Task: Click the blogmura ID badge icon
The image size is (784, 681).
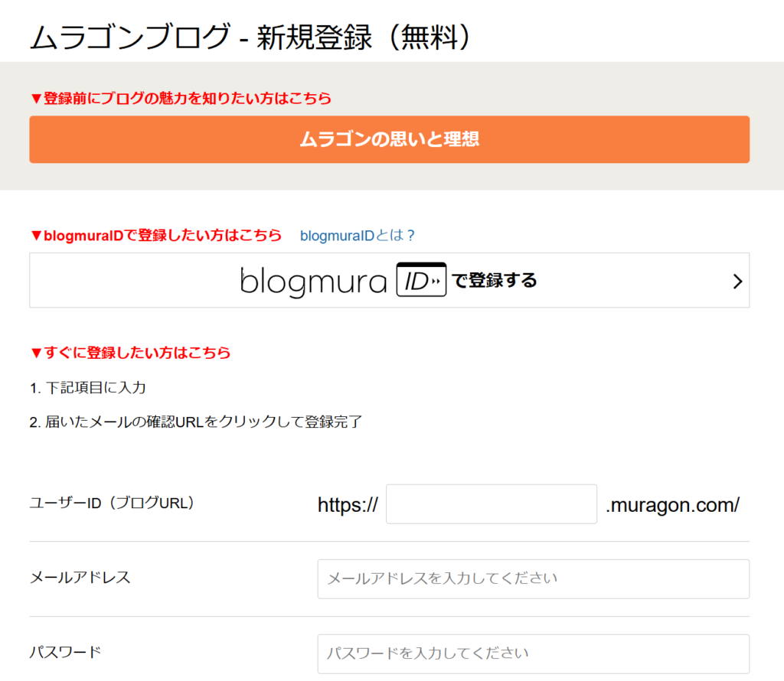Action: pos(421,280)
